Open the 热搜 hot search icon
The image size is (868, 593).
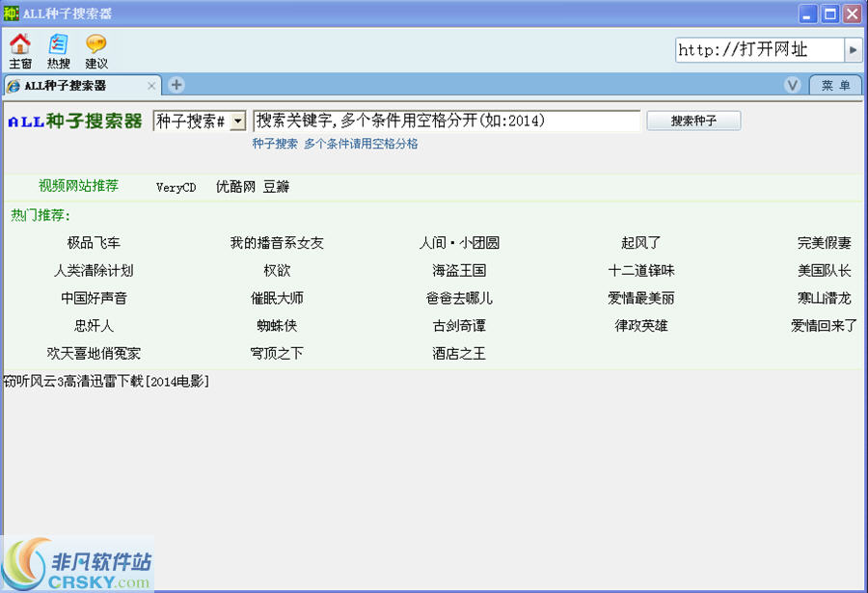[x=58, y=51]
